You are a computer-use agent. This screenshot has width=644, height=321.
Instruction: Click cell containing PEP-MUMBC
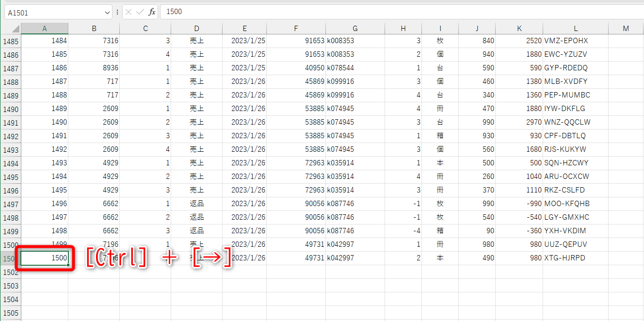(576, 95)
